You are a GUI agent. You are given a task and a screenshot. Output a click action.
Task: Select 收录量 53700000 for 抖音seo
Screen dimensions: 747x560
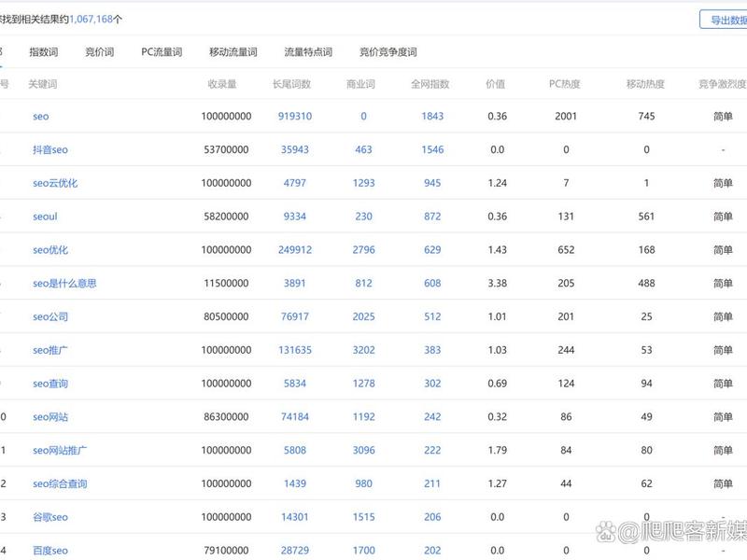point(226,149)
